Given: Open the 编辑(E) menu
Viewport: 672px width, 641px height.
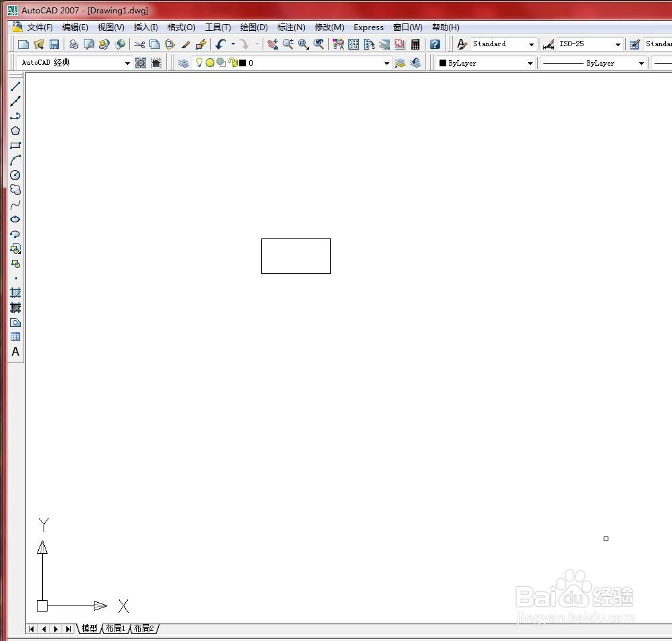Looking at the screenshot, I should 75,27.
